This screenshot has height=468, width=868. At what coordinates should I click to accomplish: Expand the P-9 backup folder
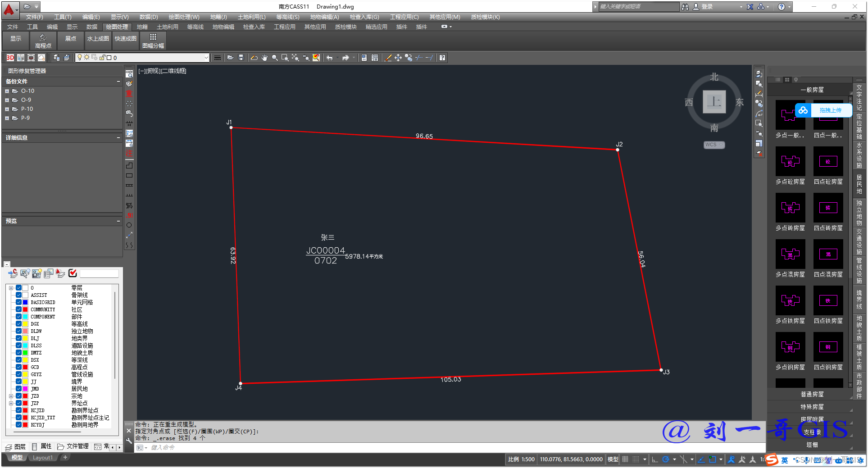coord(7,118)
